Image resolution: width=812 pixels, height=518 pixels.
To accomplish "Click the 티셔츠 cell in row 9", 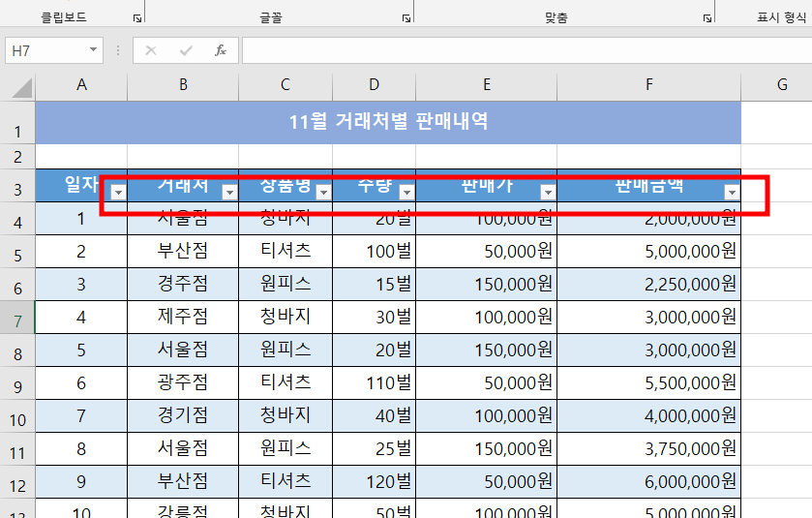I will 286,382.
